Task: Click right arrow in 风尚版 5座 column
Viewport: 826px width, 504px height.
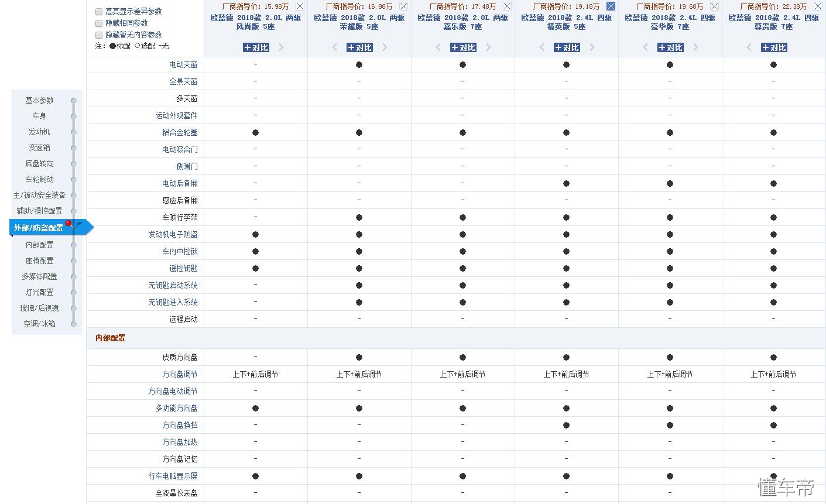Action: [281, 47]
